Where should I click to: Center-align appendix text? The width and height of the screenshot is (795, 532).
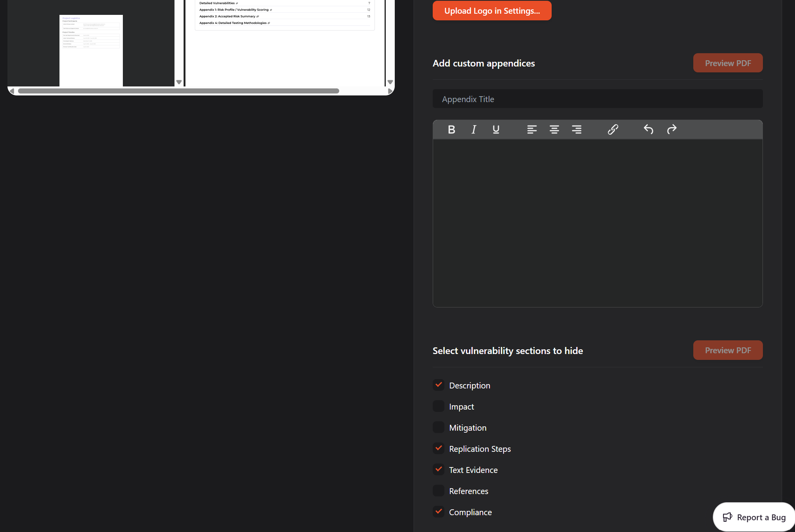click(554, 129)
